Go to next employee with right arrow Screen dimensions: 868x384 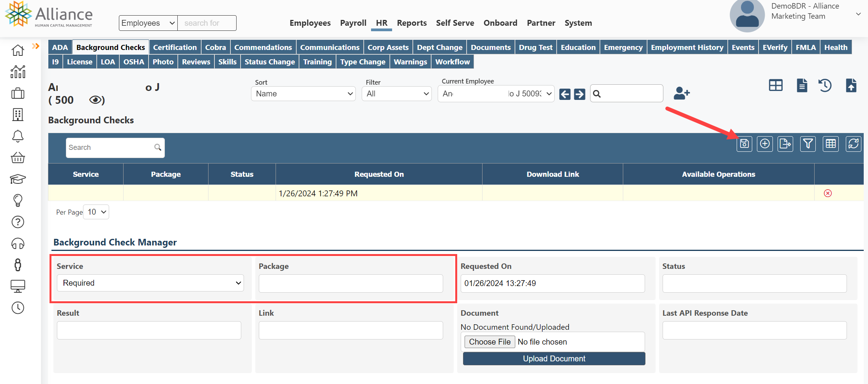tap(580, 94)
